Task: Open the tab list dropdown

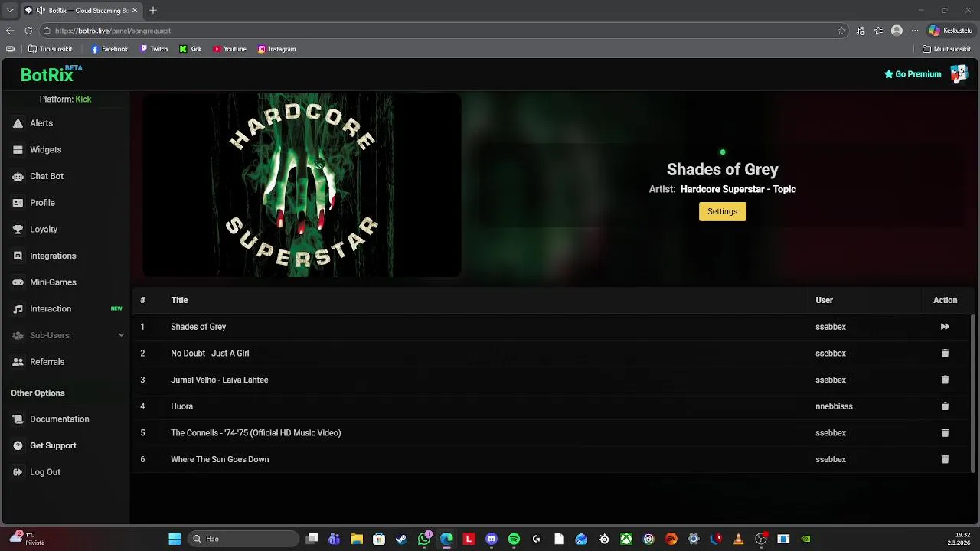Action: tap(9, 11)
